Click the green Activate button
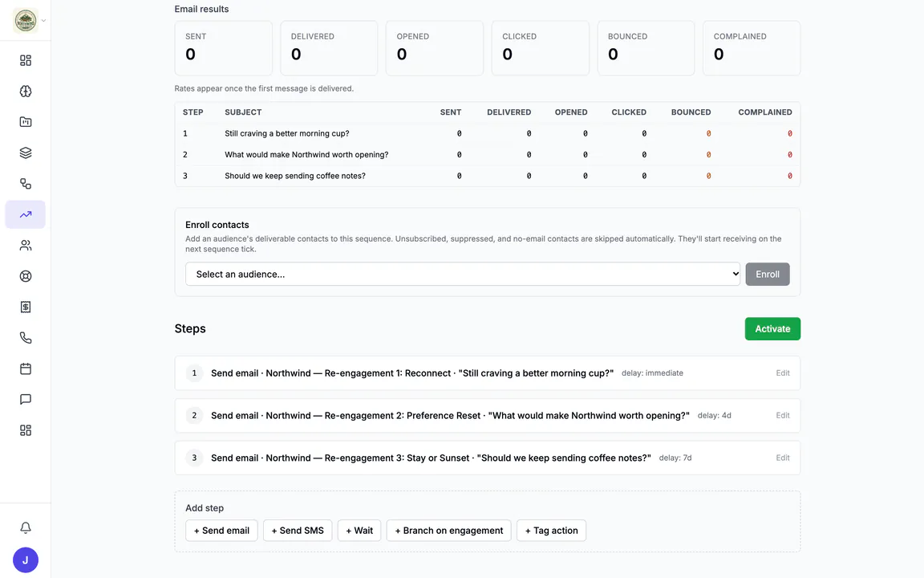 (x=772, y=329)
